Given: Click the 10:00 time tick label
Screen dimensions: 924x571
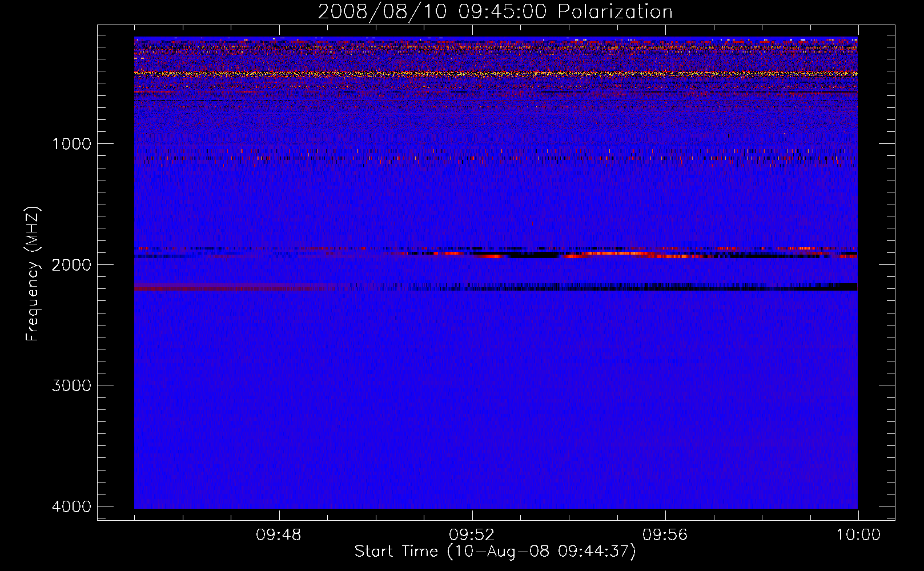Looking at the screenshot, I should pos(858,535).
